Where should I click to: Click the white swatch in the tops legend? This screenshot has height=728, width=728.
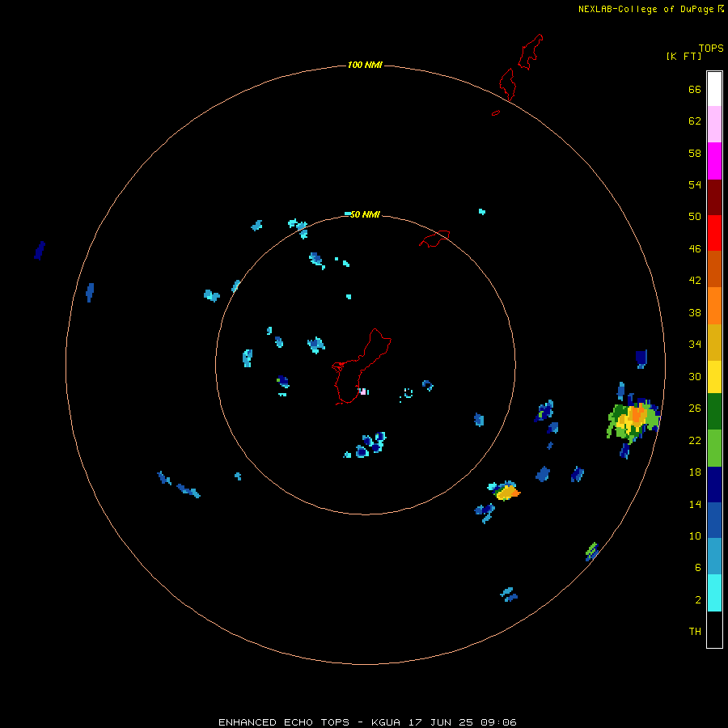pyautogui.click(x=714, y=89)
